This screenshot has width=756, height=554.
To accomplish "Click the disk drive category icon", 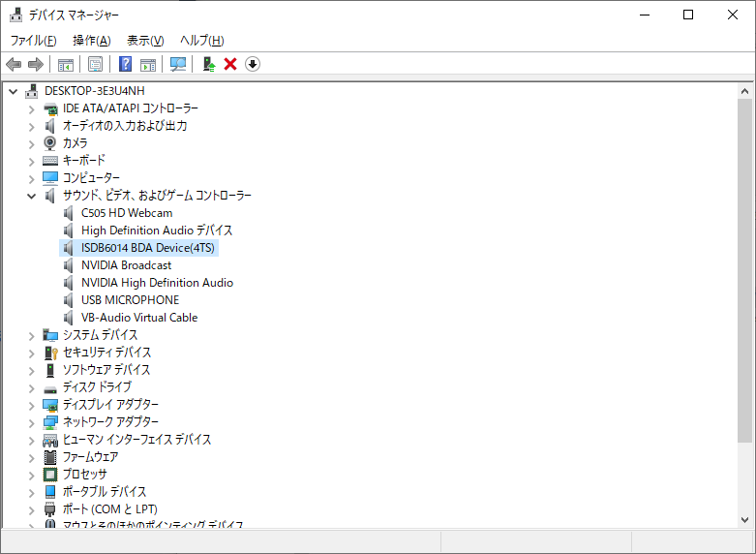I will coord(50,389).
